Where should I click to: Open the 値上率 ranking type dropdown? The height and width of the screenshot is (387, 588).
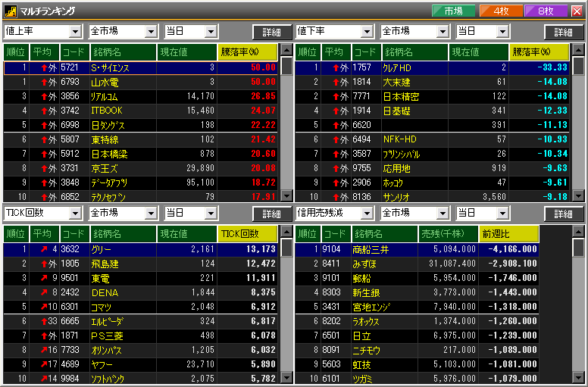click(43, 32)
